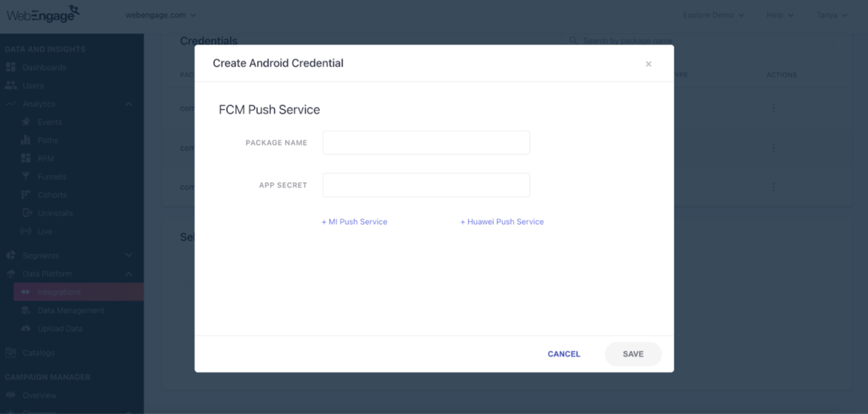
Task: Click the Upload Data cloud icon
Action: (26, 328)
